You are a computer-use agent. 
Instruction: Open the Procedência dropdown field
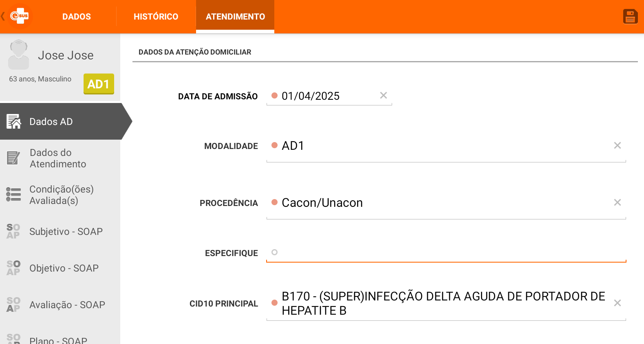(x=446, y=203)
